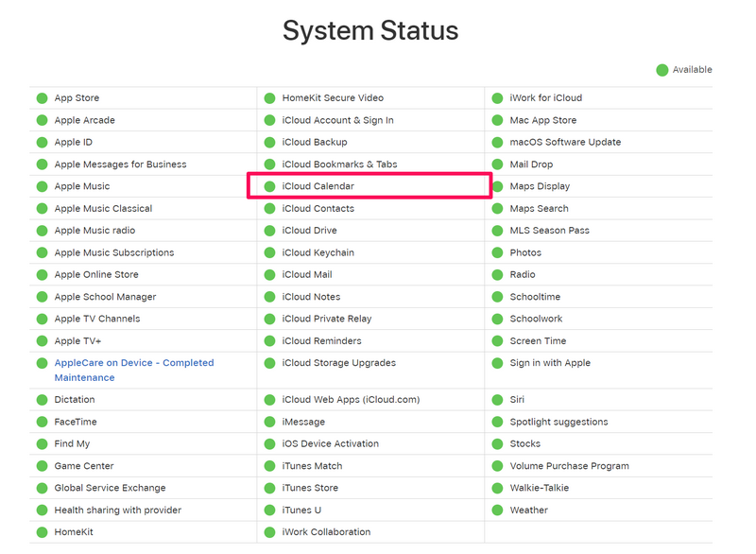
Task: Click the green dot beside HomeKit Secure Video
Action: [x=269, y=98]
